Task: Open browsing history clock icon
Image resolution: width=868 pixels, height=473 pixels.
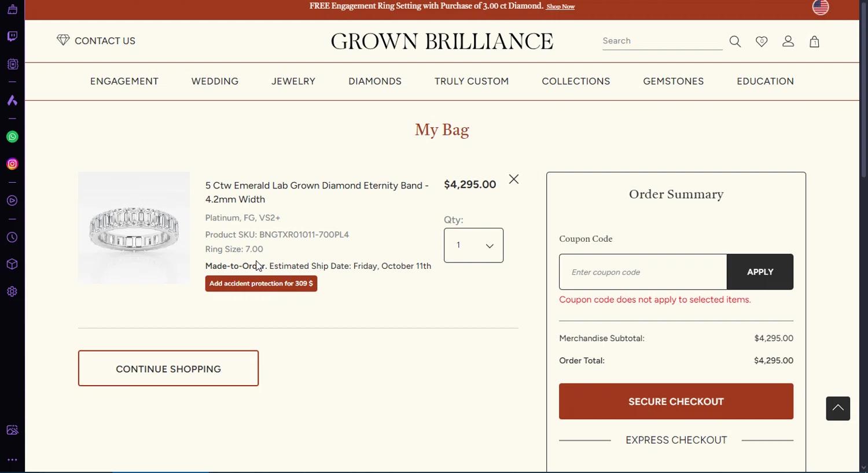Action: (x=12, y=238)
